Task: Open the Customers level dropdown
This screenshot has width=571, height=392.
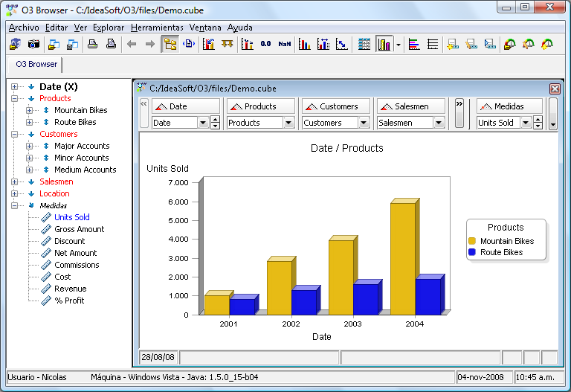Action: click(364, 123)
